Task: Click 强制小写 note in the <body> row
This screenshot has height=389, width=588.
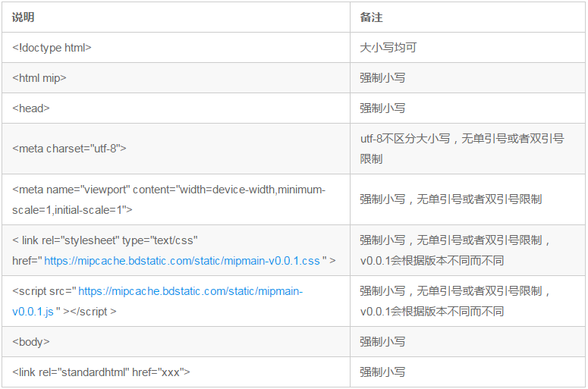Action: 382,342
